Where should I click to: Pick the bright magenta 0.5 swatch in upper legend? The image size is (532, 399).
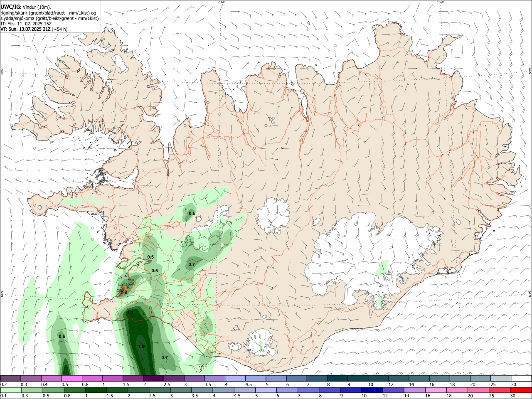coord(71,378)
